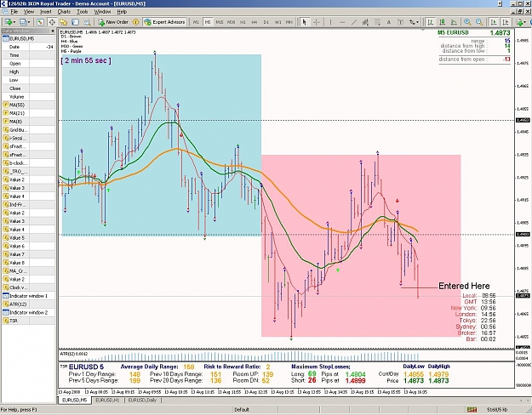Click the New Chart toolbar icon
The width and height of the screenshot is (532, 415).
(8, 22)
